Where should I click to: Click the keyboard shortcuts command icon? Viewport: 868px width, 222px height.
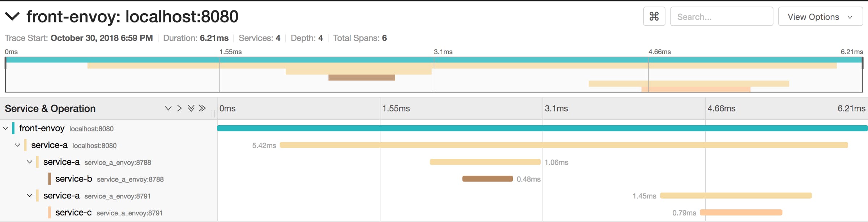[x=654, y=17]
